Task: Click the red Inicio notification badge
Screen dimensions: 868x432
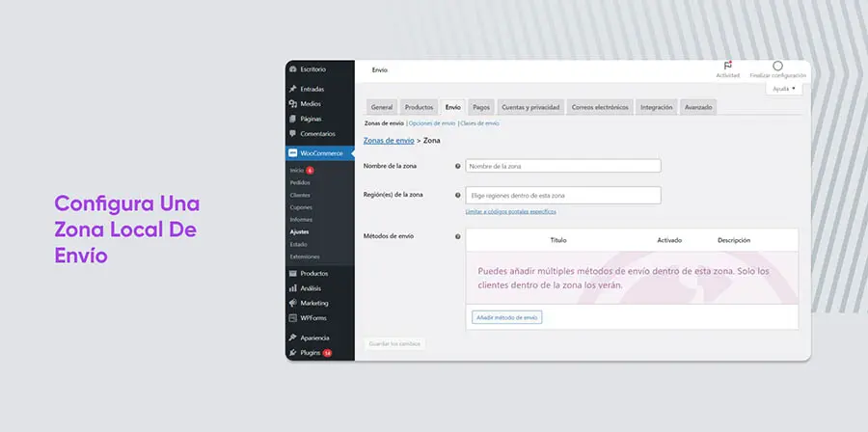Action: pyautogui.click(x=310, y=171)
